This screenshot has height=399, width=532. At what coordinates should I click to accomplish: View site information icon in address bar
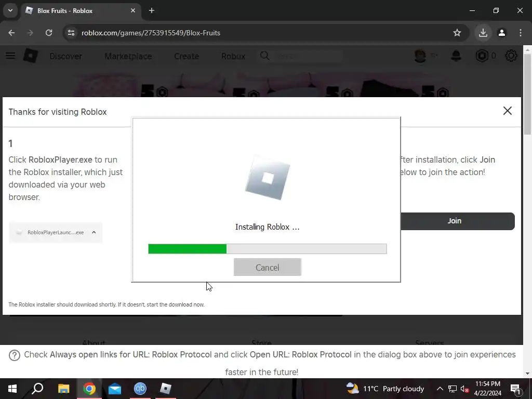point(71,33)
